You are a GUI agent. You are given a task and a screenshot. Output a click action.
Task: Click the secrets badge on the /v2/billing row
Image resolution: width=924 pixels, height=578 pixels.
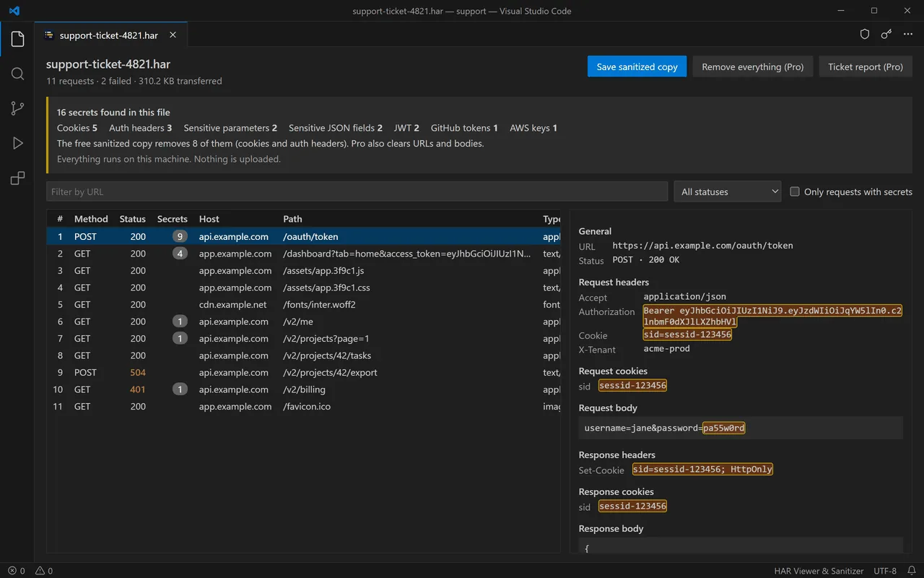coord(180,389)
